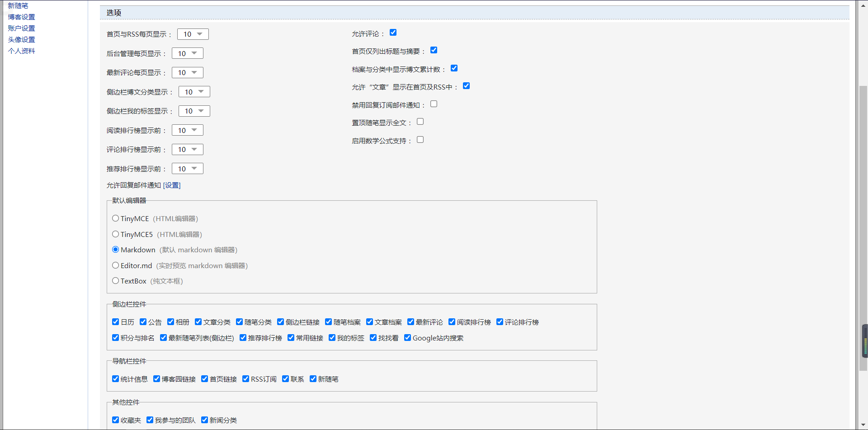Click the vertical scrollbar down arrow
The width and height of the screenshot is (868, 430).
(x=863, y=425)
